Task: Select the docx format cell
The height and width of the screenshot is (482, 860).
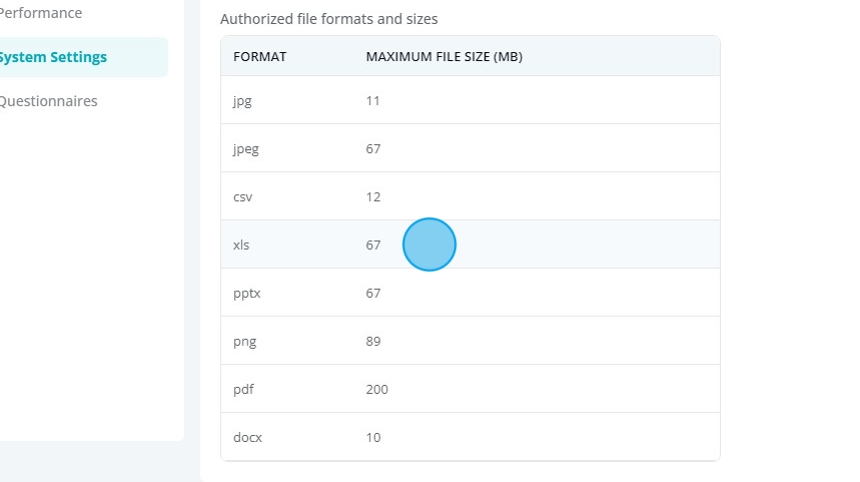Action: point(247,438)
